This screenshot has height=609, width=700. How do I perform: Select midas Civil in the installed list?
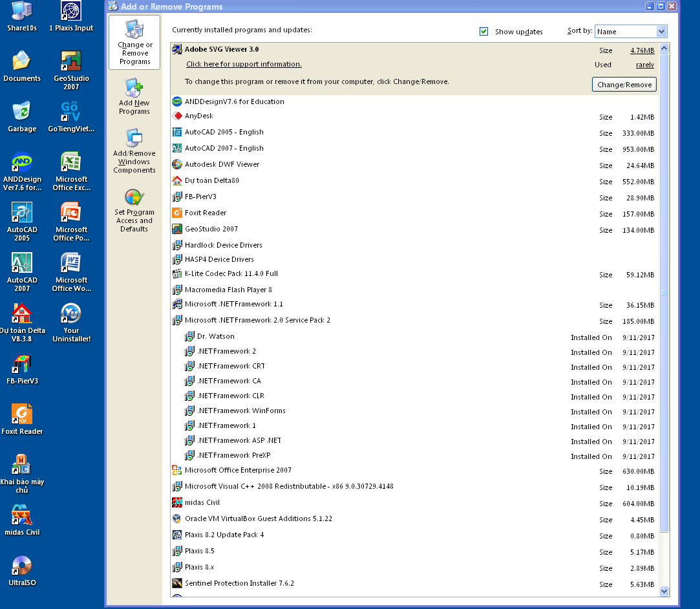coord(202,502)
